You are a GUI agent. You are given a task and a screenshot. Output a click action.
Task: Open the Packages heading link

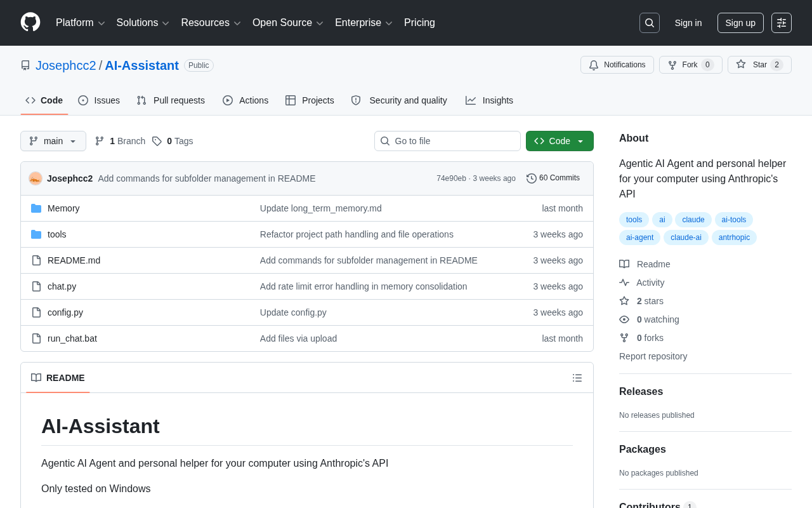pos(643,450)
